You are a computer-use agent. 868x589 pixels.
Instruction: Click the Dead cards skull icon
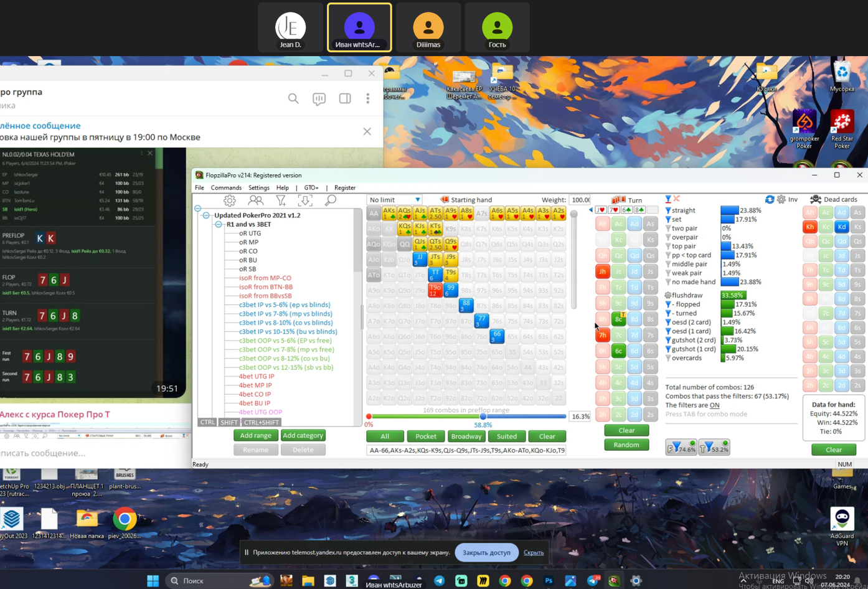click(x=815, y=199)
